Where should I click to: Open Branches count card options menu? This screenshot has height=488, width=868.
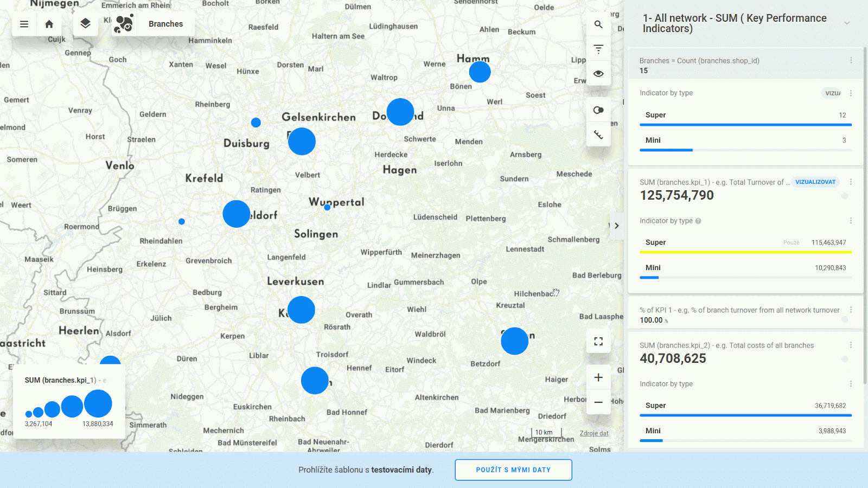pyautogui.click(x=851, y=61)
